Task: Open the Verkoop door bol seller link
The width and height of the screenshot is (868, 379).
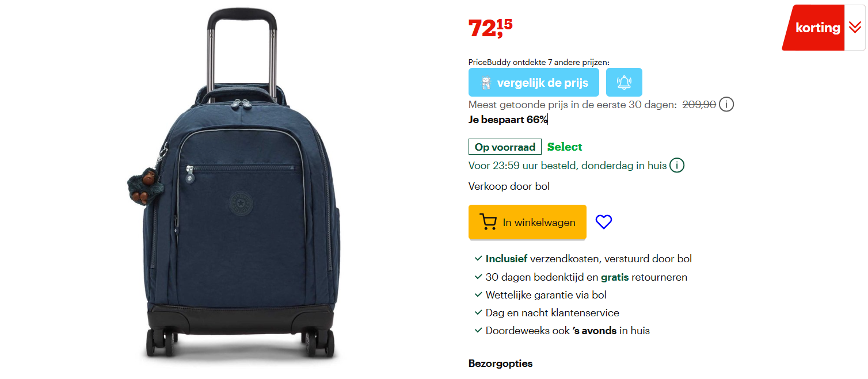Action: tap(509, 186)
